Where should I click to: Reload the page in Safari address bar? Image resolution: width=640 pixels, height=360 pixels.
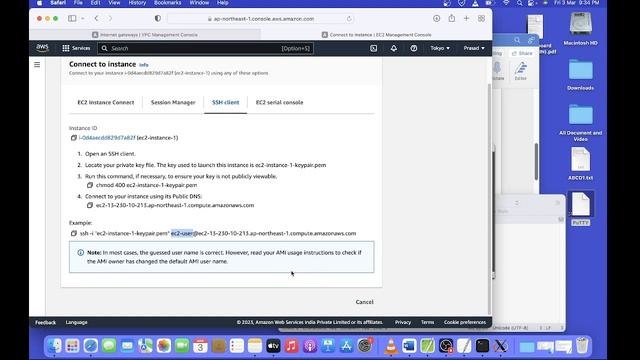click(349, 19)
